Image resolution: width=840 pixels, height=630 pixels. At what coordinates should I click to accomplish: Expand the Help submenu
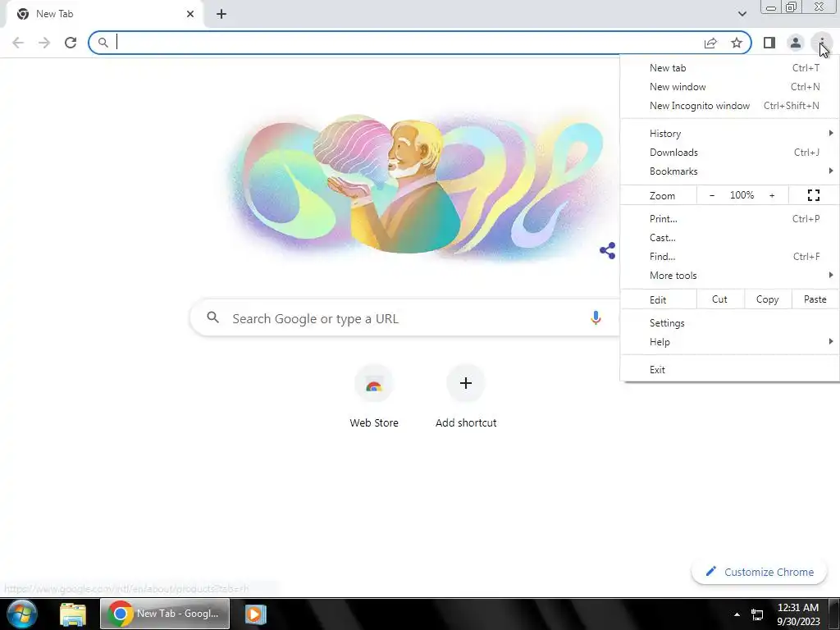[x=729, y=342]
